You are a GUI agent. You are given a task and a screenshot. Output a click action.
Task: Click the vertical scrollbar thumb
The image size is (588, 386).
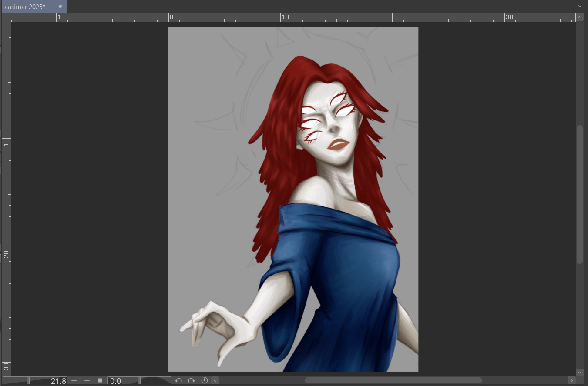coord(579,194)
